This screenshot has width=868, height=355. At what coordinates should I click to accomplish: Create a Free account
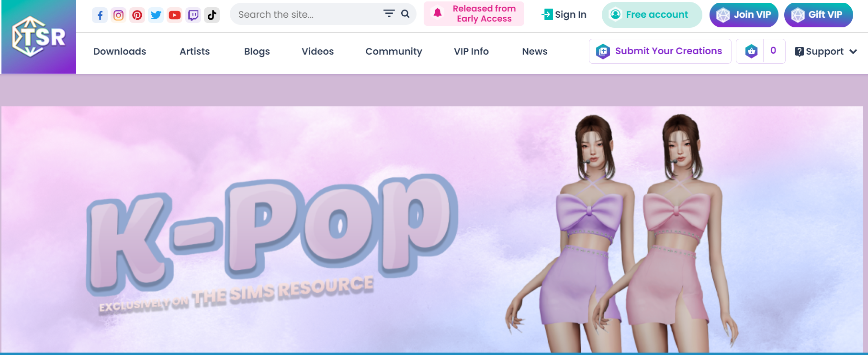pyautogui.click(x=652, y=15)
